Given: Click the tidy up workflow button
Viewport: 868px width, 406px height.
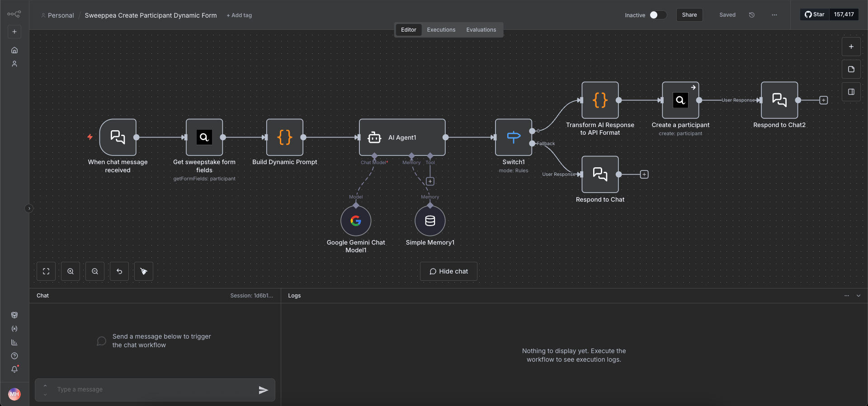Looking at the screenshot, I should pos(144,271).
